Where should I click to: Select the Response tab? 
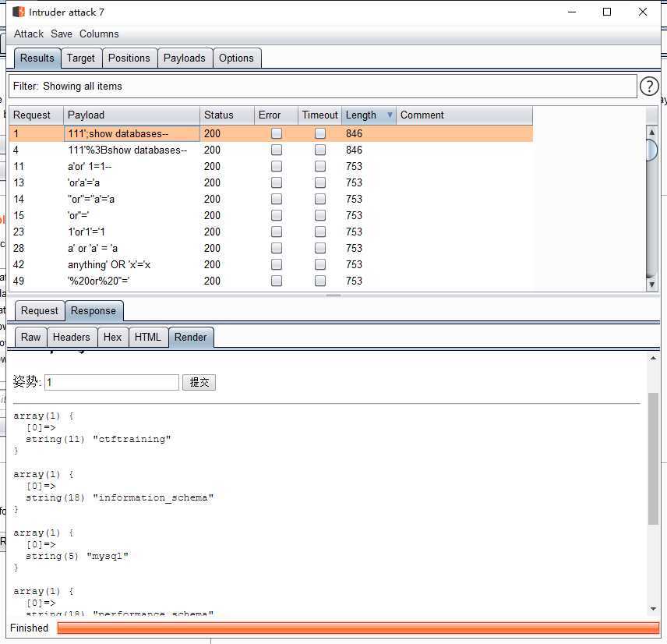(x=94, y=311)
